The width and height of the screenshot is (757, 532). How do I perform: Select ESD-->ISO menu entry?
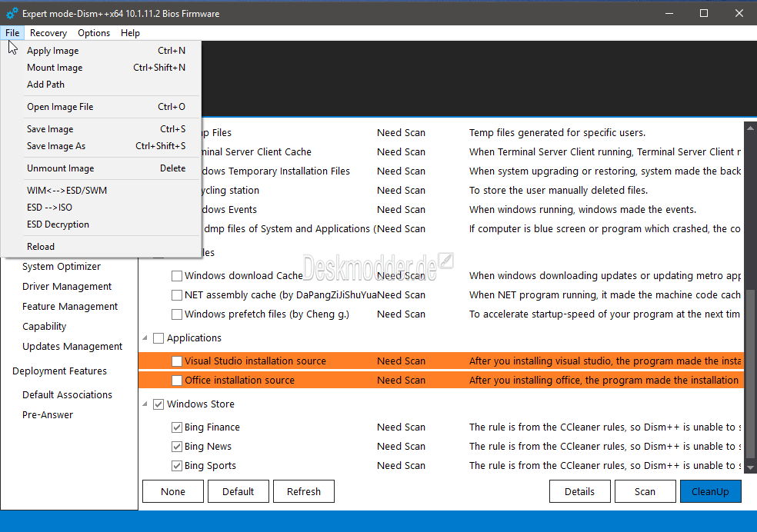pyautogui.click(x=102, y=208)
